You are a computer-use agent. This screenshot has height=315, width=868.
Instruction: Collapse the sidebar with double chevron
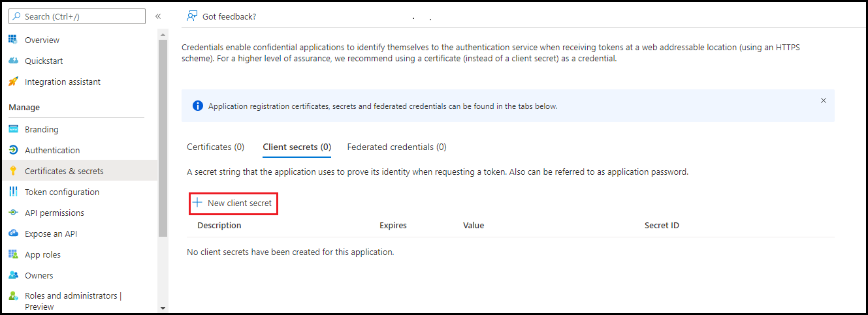pos(158,16)
